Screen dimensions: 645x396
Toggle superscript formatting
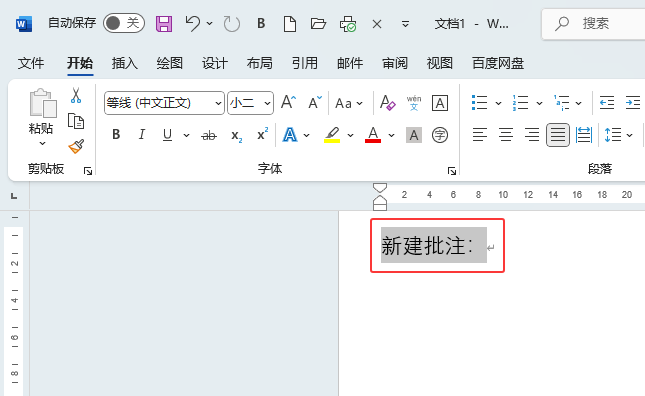pyautogui.click(x=262, y=134)
